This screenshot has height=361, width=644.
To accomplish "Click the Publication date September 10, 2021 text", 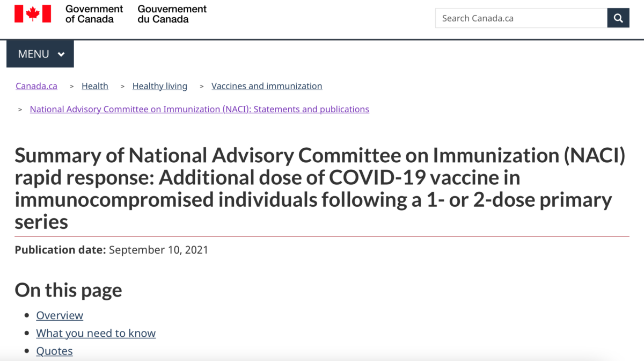I will point(112,250).
